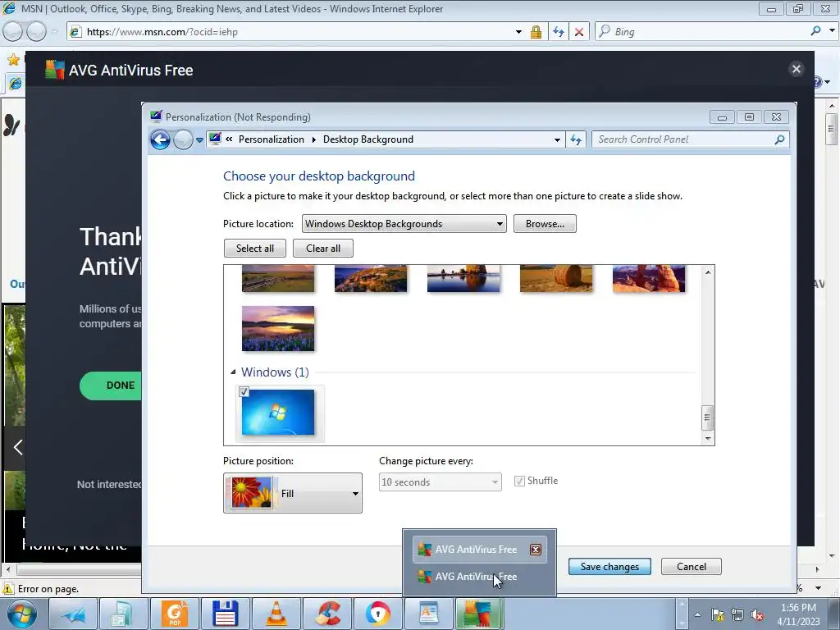Open the Picture position Fill dropdown
This screenshot has height=630, width=840.
coord(293,493)
